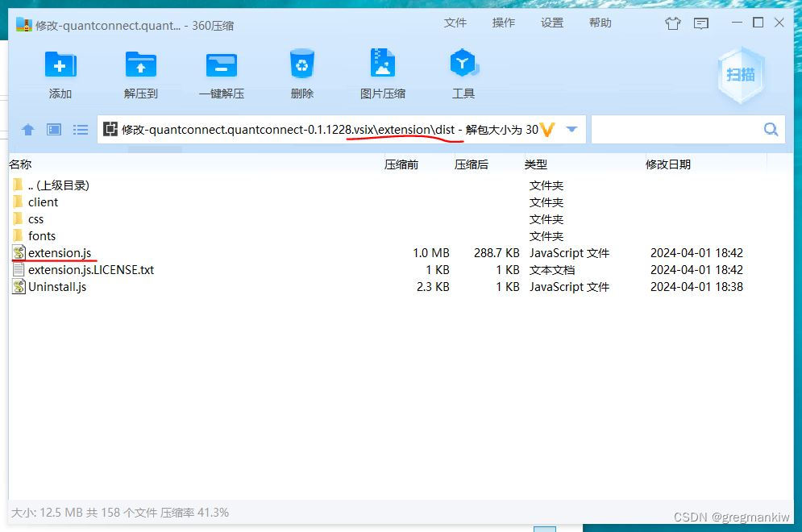
Task: Click the 2024-04-01 18:38 date cell
Action: click(696, 286)
